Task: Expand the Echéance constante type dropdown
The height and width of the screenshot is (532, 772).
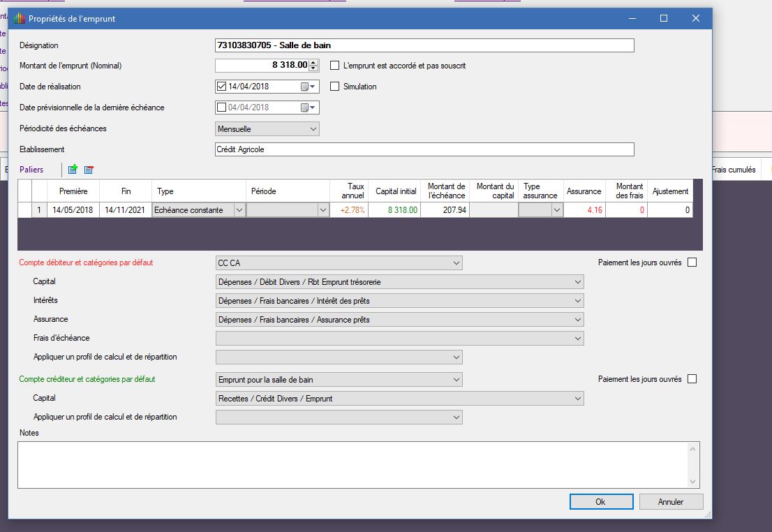Action: click(239, 210)
